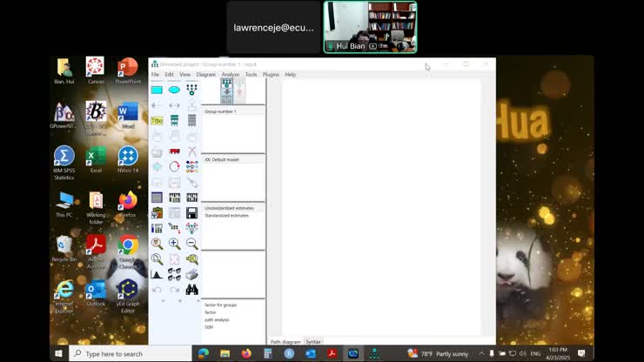This screenshot has width=644, height=362.
Task: Click the printer icon in toolbox
Action: point(191,274)
